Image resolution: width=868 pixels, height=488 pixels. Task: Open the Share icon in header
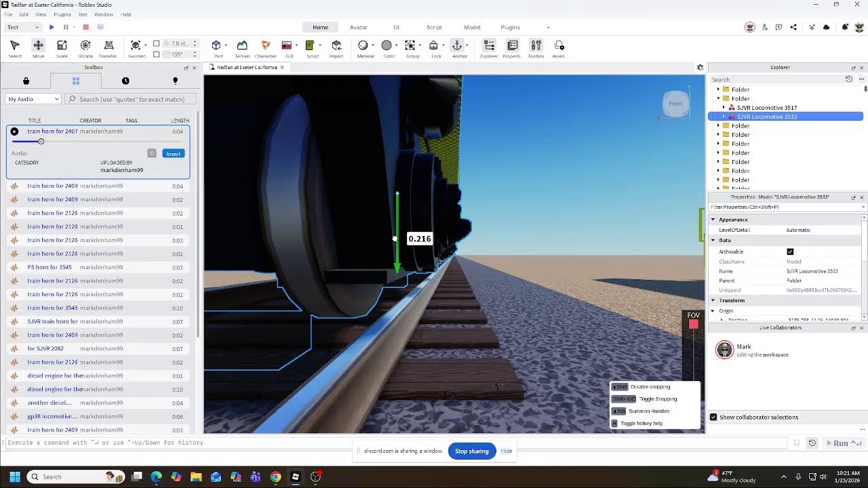tap(794, 27)
